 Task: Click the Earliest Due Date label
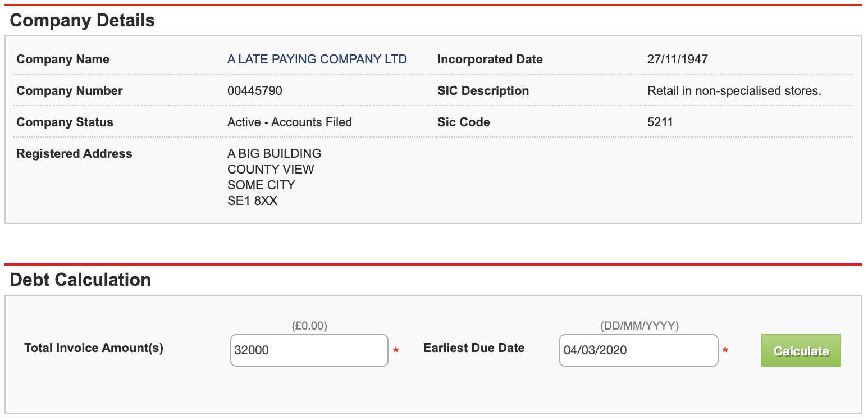point(474,348)
